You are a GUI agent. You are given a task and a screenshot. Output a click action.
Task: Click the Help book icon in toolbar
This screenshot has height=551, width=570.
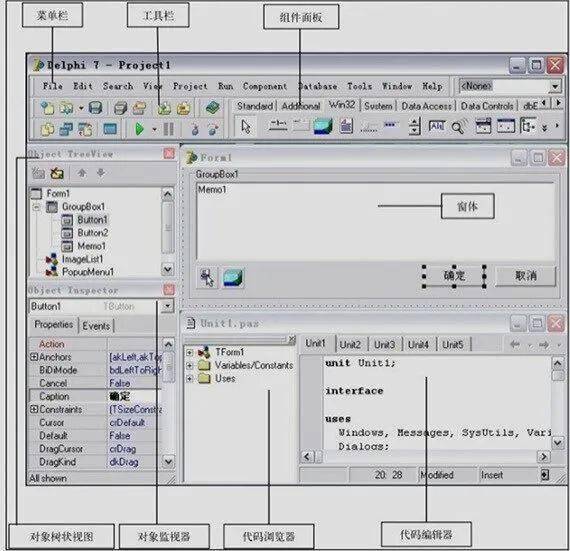tap(212, 108)
